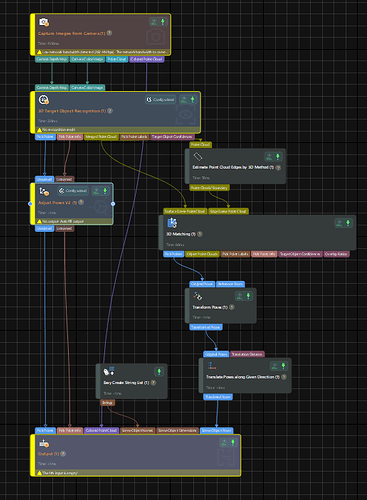
Task: Select the Object Point Clouds output of 3D Matching
Action: (202, 254)
